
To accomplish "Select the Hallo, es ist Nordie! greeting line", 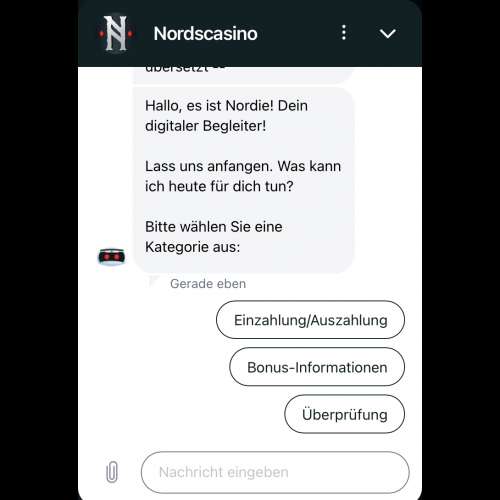I will (226, 106).
